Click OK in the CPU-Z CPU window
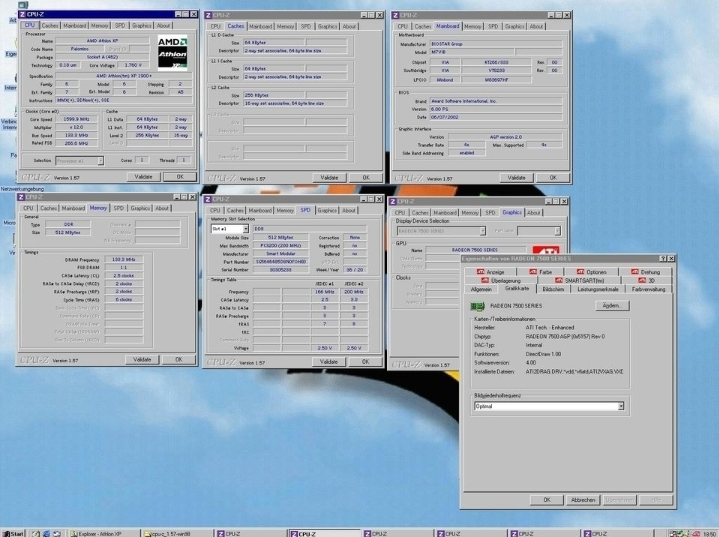 click(180, 177)
